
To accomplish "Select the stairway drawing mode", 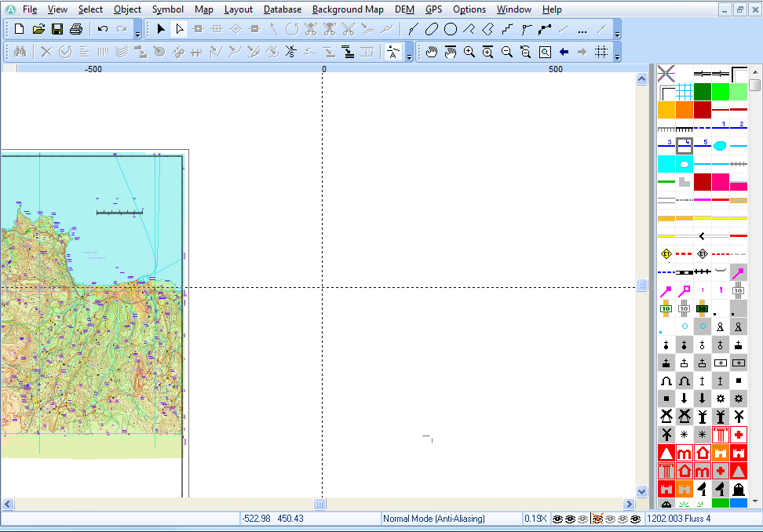I will click(507, 29).
